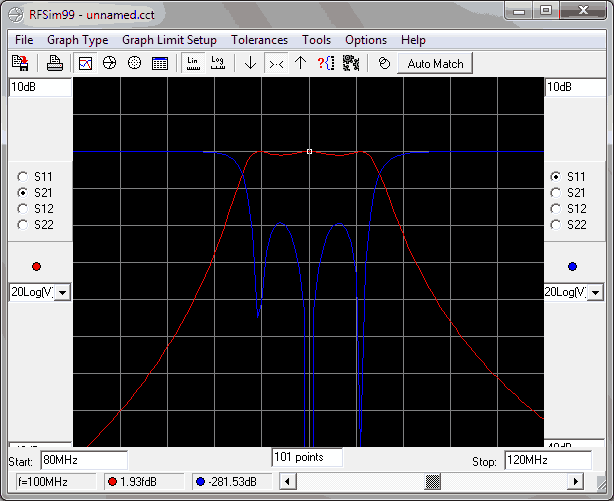The image size is (614, 501).
Task: Select left trace S22 radio button
Action: (23, 225)
